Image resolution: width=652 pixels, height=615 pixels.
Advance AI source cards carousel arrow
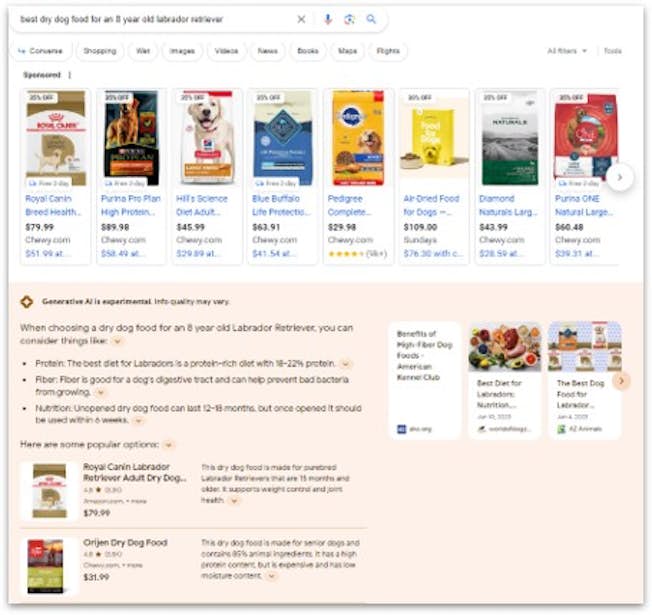pos(622,380)
